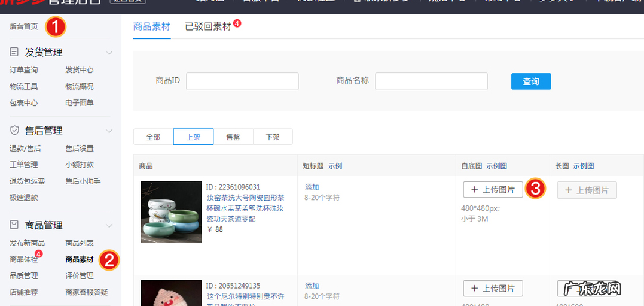Select the 全部 filter tab
644x306 pixels.
(153, 137)
